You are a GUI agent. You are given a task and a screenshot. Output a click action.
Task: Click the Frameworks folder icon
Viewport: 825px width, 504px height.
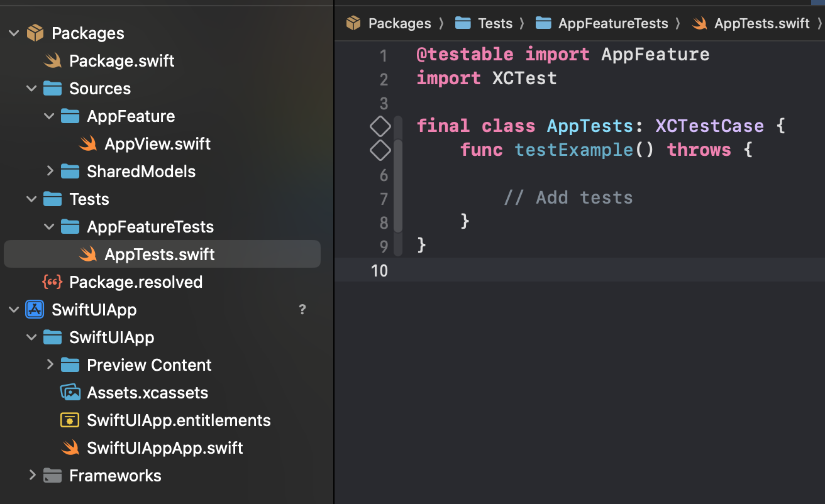pyautogui.click(x=52, y=476)
